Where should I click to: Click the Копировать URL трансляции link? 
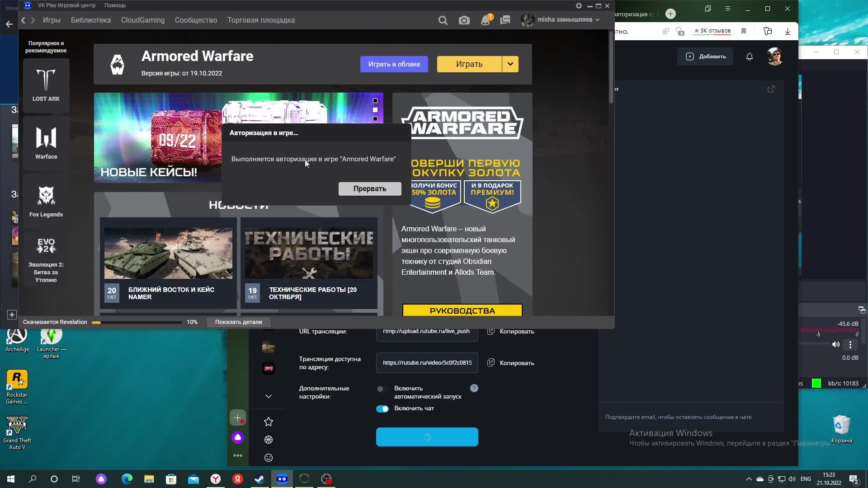[510, 331]
